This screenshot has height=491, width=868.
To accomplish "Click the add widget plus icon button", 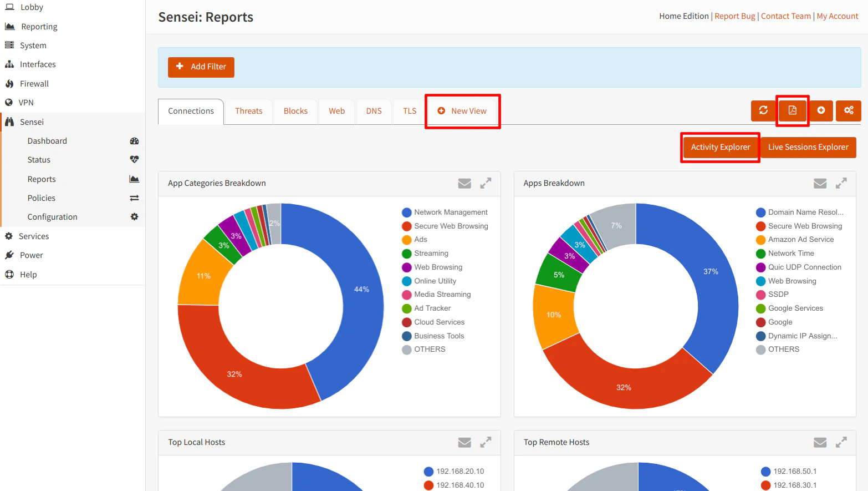I will pos(821,110).
